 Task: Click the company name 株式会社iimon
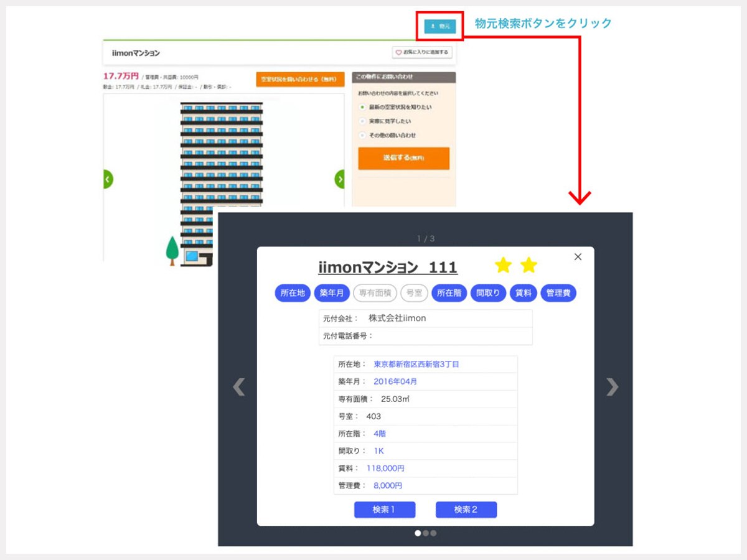pyautogui.click(x=397, y=319)
